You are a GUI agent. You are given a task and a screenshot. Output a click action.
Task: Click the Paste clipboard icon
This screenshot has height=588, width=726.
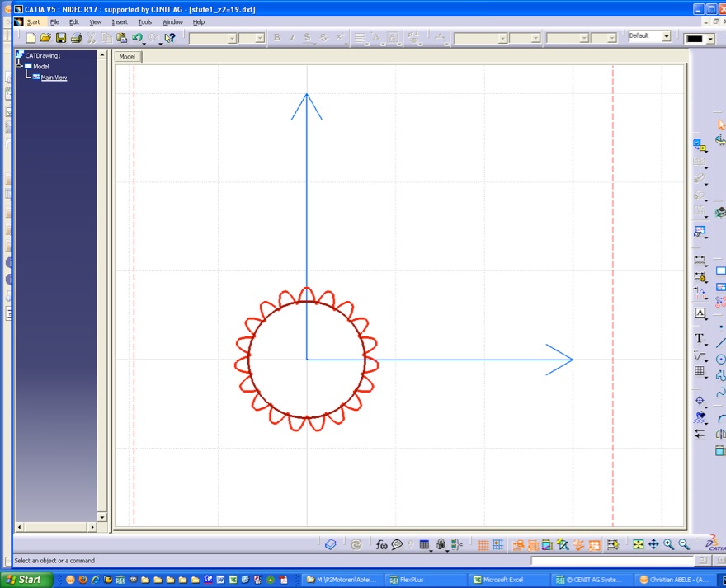point(122,38)
